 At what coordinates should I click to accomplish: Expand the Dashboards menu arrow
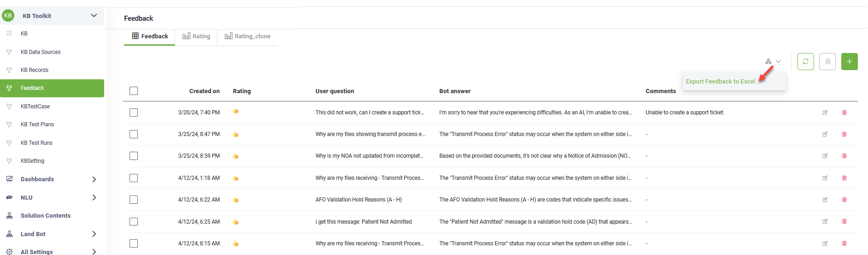click(x=94, y=179)
